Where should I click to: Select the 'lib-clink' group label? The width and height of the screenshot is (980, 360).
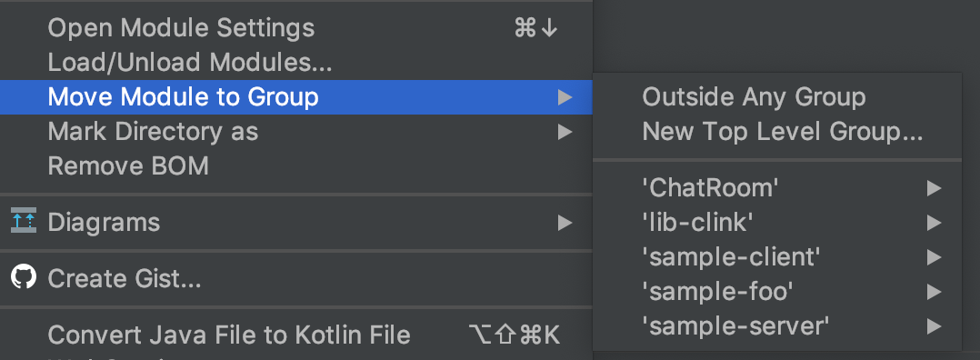tap(697, 223)
